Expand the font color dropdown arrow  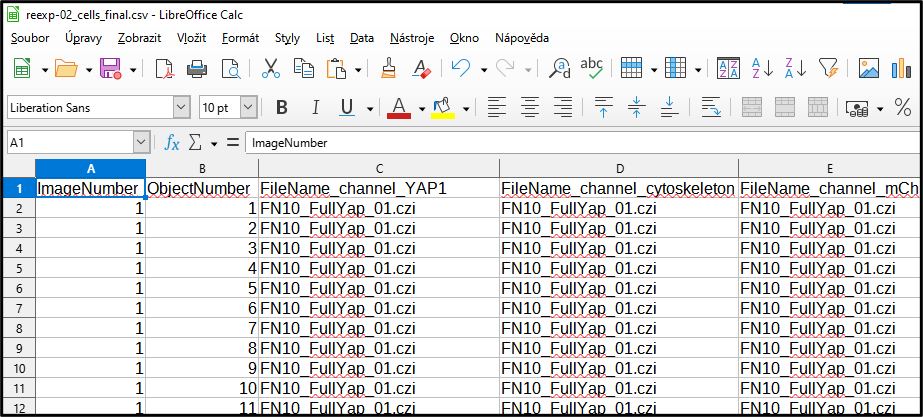click(421, 108)
